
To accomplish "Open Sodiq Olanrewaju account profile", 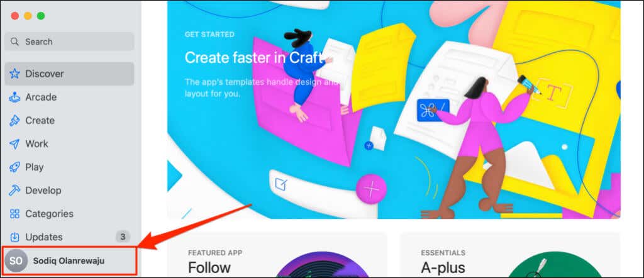I will (x=69, y=261).
